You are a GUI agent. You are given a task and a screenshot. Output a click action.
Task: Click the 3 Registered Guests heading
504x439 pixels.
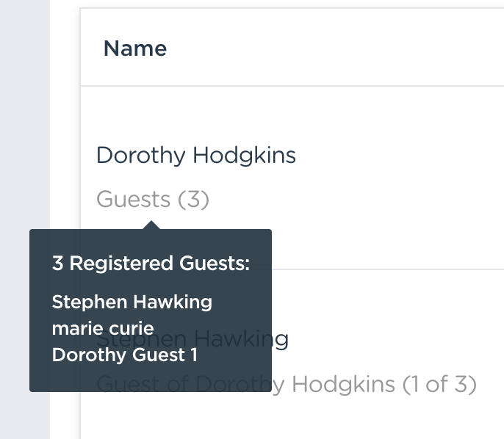point(151,264)
